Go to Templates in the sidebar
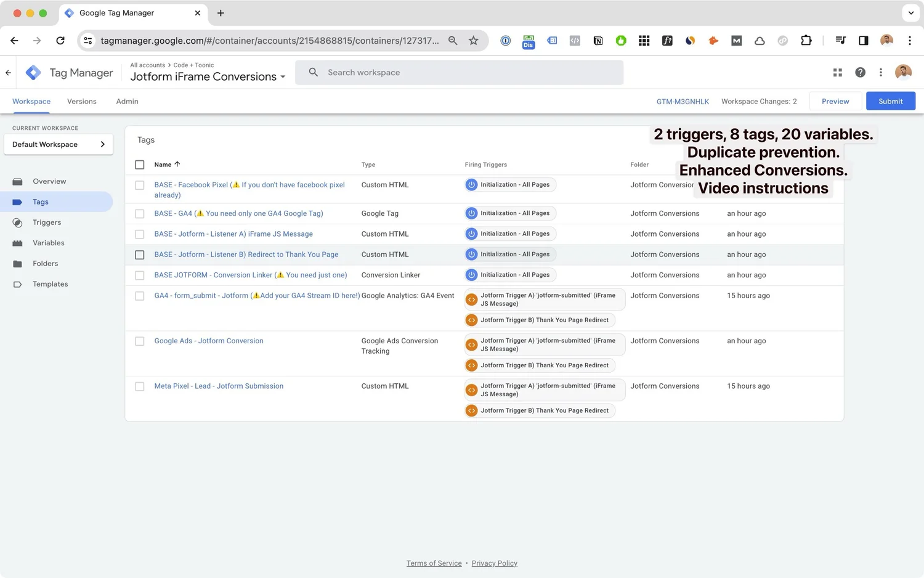The image size is (924, 578). (50, 284)
